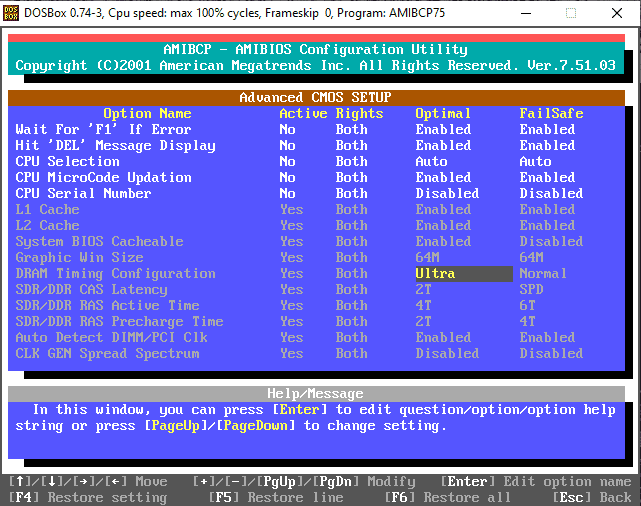Click the [F5] Restore line hint
This screenshot has height=506, width=641.
click(x=276, y=497)
